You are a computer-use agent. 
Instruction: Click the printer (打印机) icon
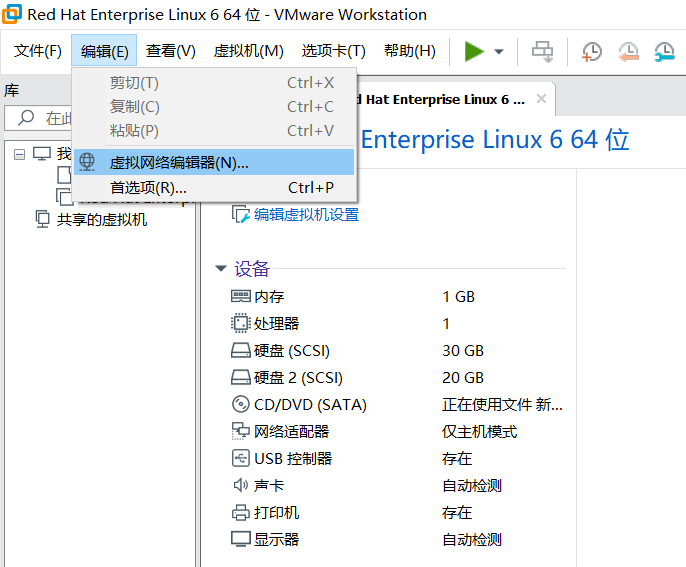click(x=241, y=512)
